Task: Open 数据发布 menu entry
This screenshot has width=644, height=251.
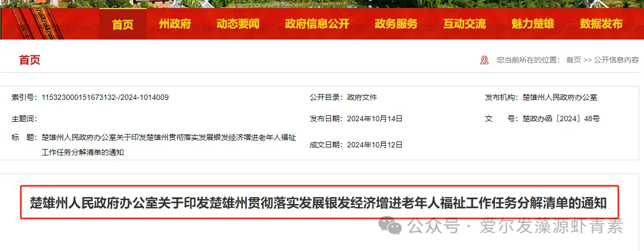Action: click(601, 24)
